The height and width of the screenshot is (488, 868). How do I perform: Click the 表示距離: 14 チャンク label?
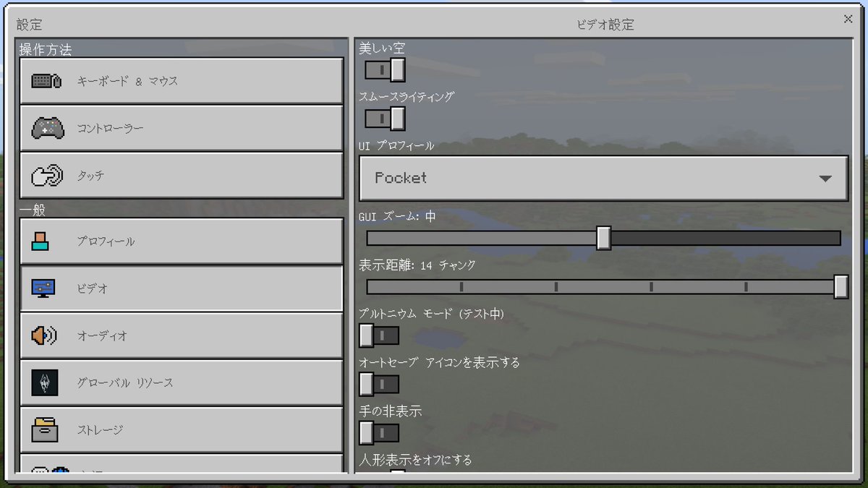point(417,265)
